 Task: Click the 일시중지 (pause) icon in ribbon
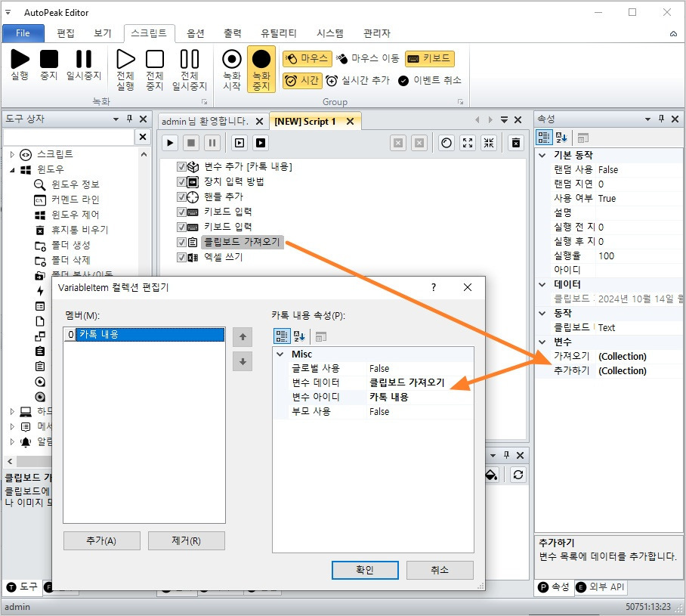(x=84, y=59)
